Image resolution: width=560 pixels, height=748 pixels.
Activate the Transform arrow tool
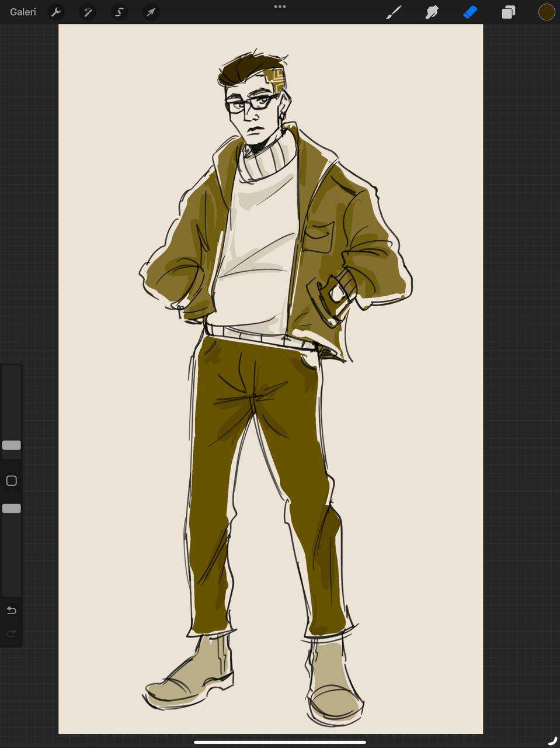(151, 12)
